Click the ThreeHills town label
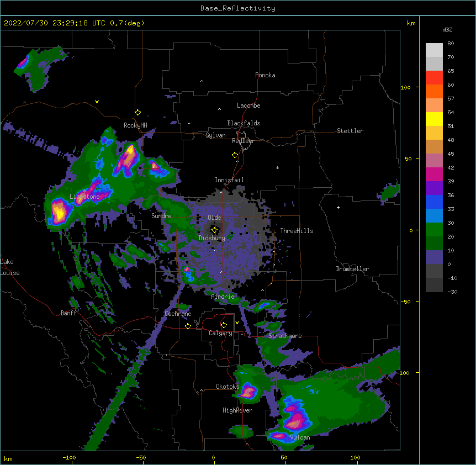Image resolution: width=476 pixels, height=465 pixels. 297,231
